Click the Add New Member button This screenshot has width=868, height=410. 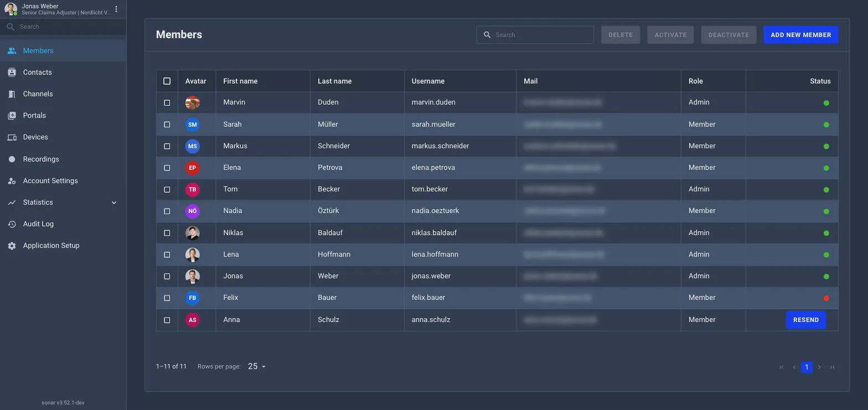tap(800, 35)
